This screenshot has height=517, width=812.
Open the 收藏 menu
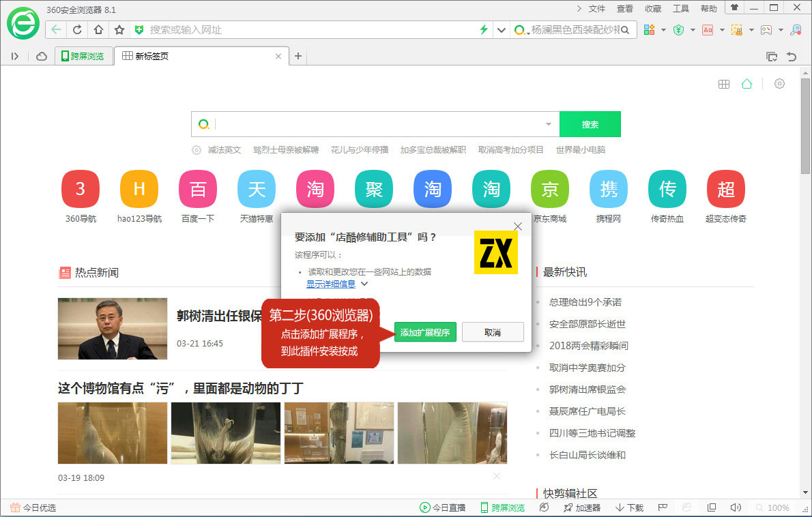pos(652,9)
